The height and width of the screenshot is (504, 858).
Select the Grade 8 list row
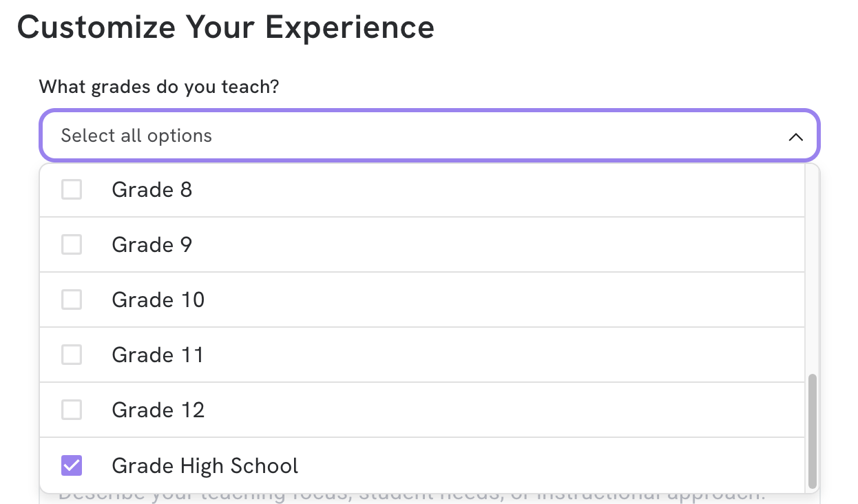pos(344,189)
